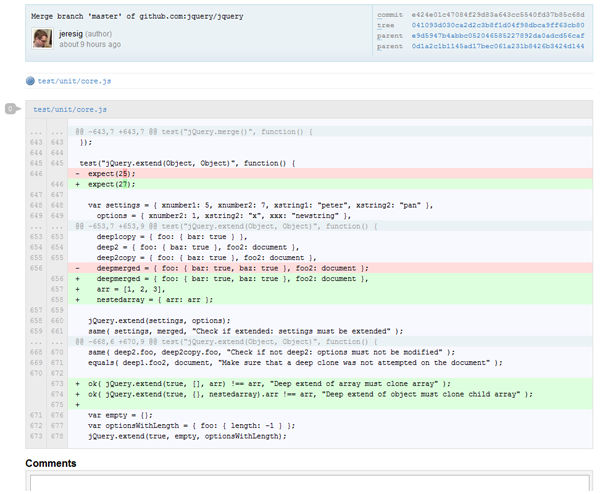Open the tree hash link starting 041093d0
The width and height of the screenshot is (600, 494).
click(498, 25)
